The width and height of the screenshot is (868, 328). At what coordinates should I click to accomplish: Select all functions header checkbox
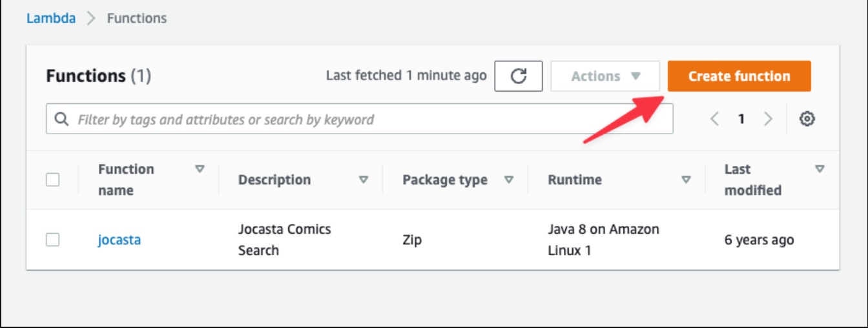click(x=53, y=180)
